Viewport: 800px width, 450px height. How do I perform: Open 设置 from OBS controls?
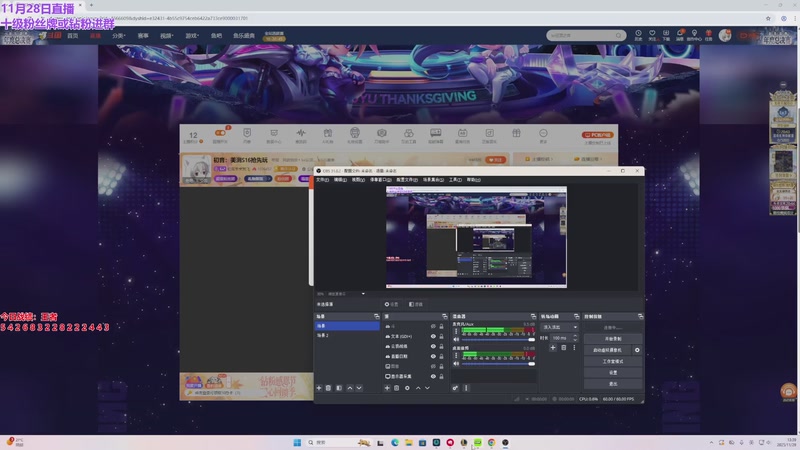point(613,373)
